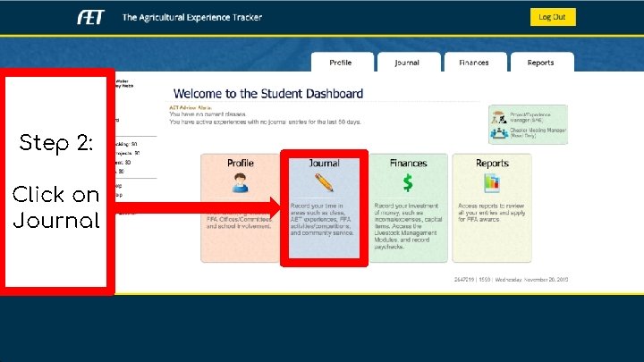
Task: Click the Reports card description text
Action: pyautogui.click(x=492, y=213)
